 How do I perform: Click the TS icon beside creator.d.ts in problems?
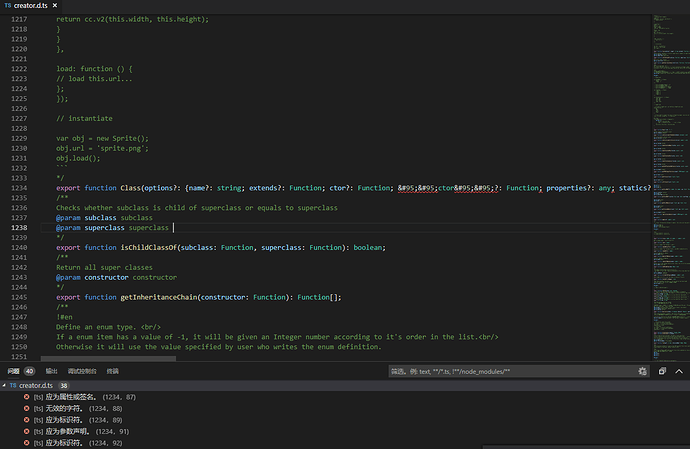click(x=13, y=385)
